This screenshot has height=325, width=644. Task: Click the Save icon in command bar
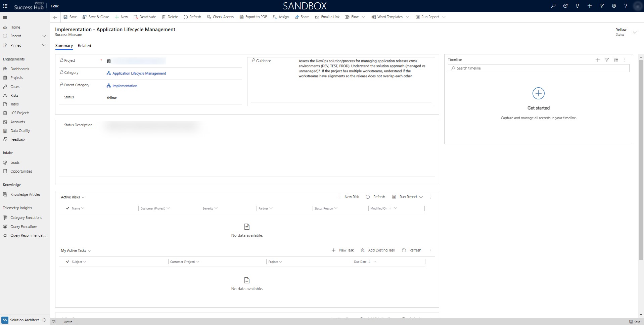[x=66, y=17]
